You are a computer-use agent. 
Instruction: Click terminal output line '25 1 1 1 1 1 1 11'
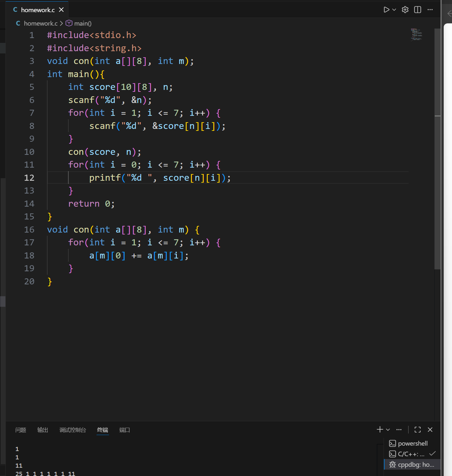[x=45, y=473]
